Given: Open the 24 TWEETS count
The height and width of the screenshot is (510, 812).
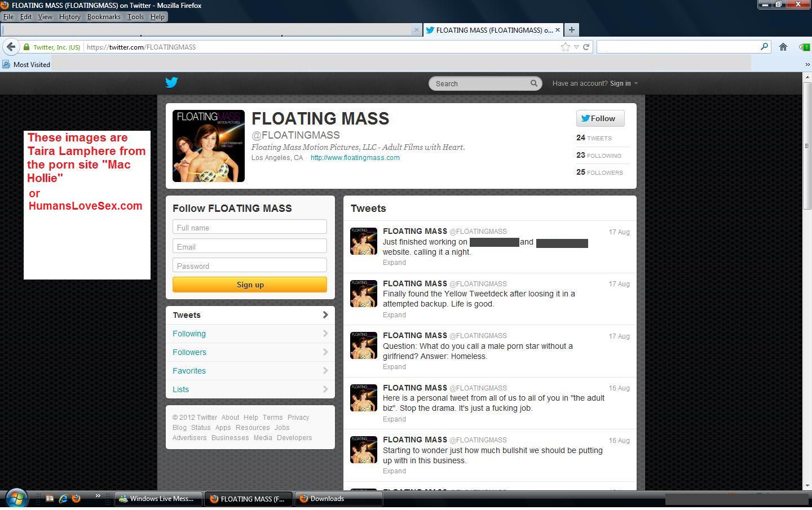Looking at the screenshot, I should pyautogui.click(x=594, y=138).
